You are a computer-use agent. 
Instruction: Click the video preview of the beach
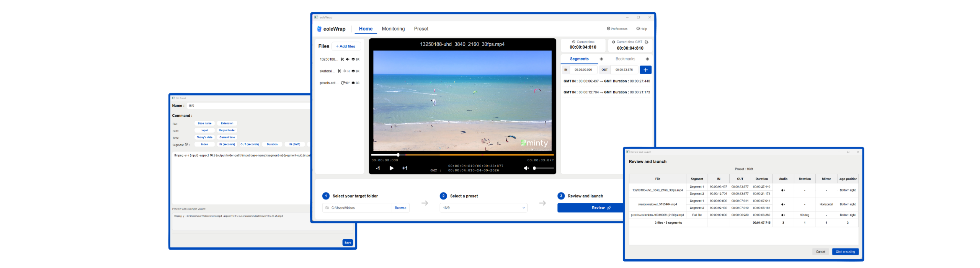(x=462, y=101)
